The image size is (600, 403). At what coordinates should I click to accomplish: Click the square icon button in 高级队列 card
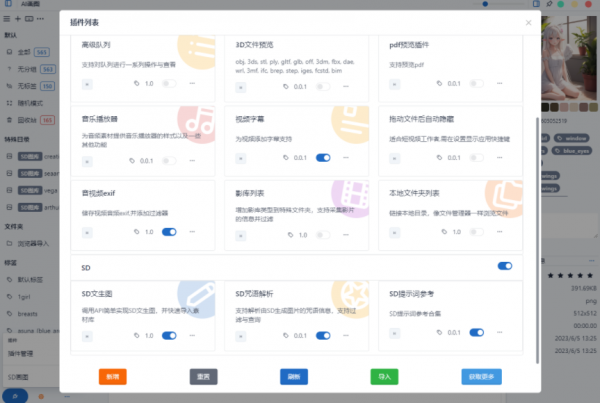(87, 84)
